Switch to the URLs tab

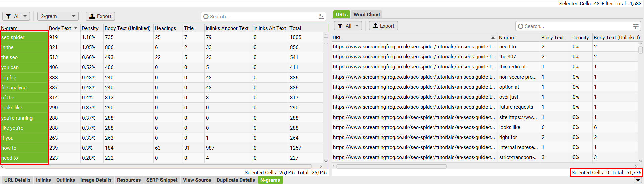342,14
